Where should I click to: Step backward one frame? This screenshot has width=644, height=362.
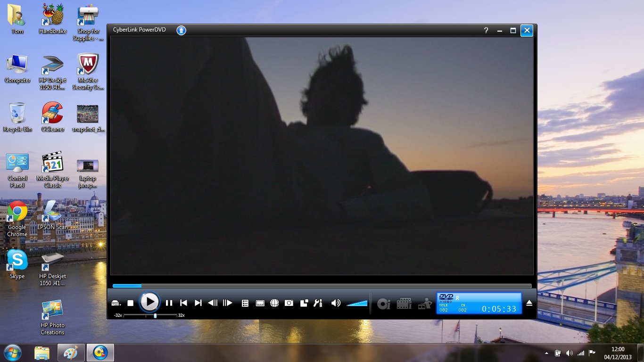point(213,303)
